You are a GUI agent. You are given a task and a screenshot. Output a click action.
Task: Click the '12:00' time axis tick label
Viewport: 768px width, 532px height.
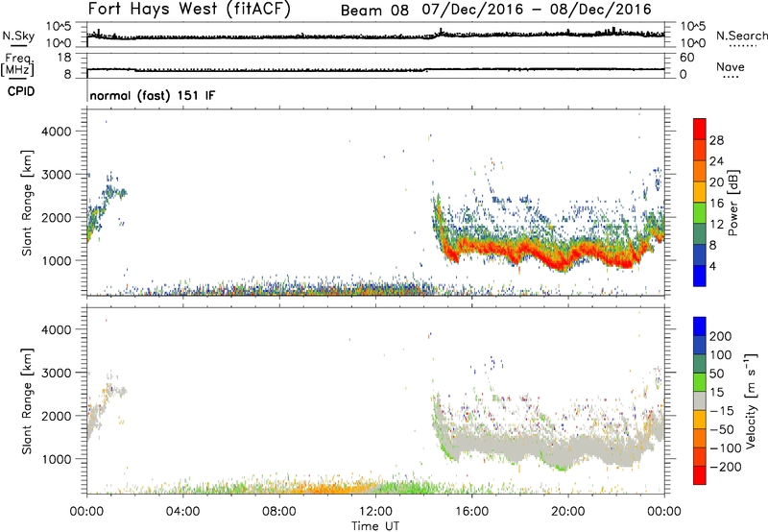pyautogui.click(x=375, y=512)
